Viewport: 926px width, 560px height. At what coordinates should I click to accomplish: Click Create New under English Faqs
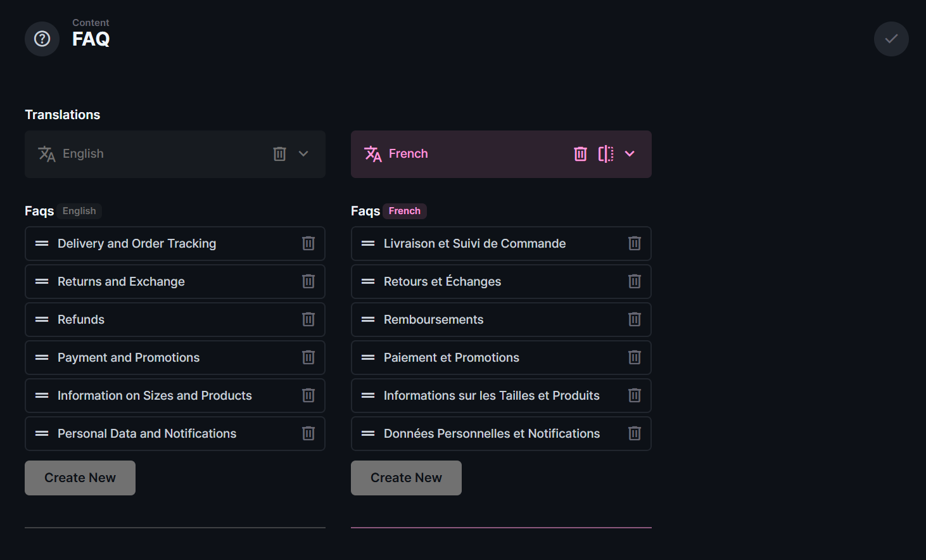point(80,478)
